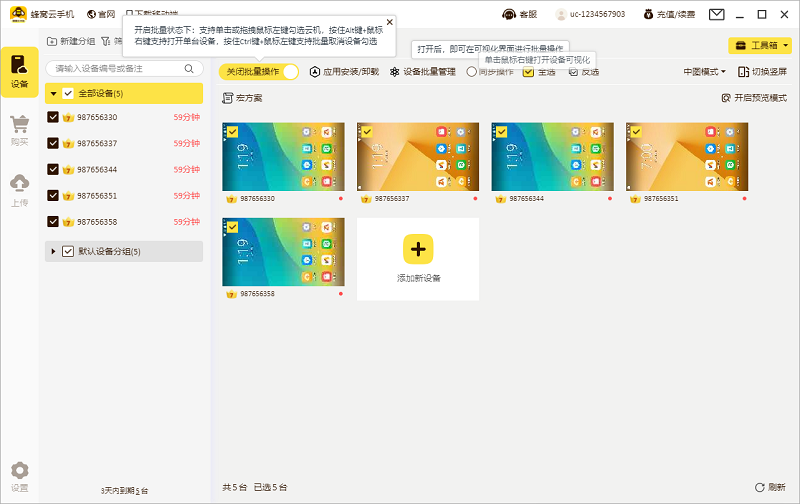800x504 pixels.
Task: Open the 购买 shopping cart sidebar tab
Action: point(19,131)
